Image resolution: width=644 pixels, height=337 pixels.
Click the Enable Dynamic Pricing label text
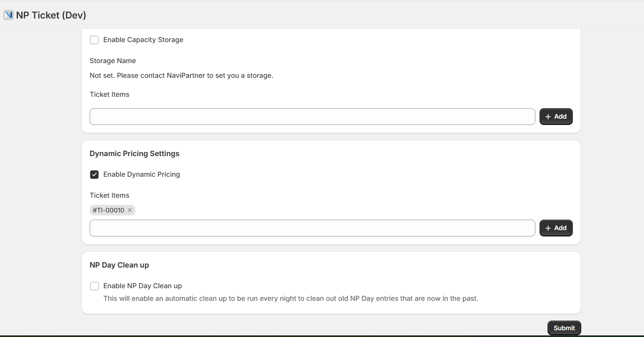(x=142, y=175)
